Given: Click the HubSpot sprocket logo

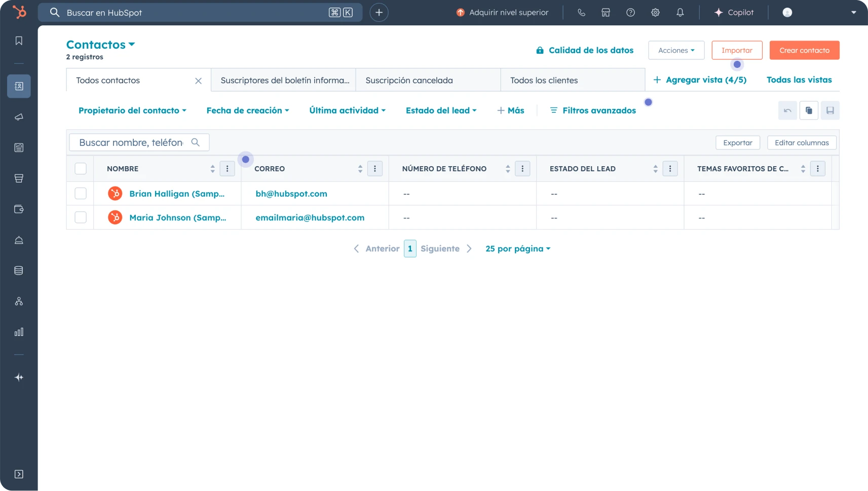Looking at the screenshot, I should pos(19,12).
